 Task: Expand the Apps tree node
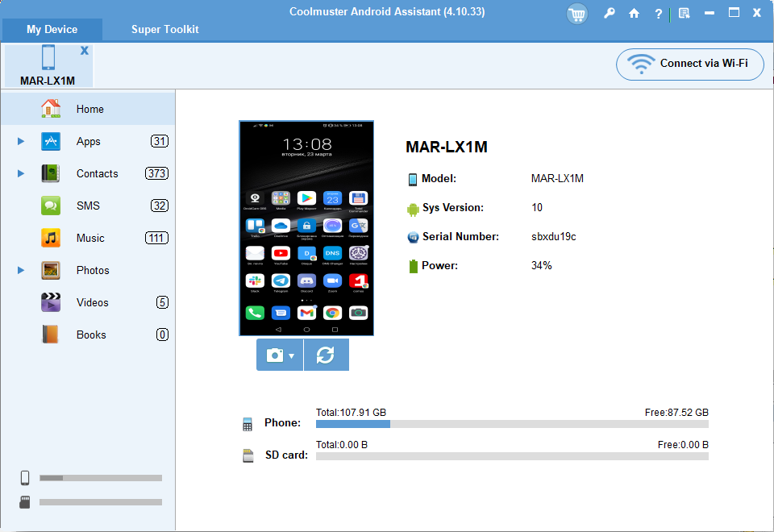21,142
